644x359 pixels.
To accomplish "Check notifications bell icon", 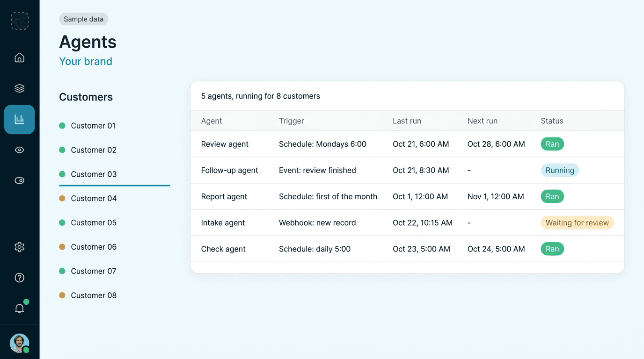I will pos(19,309).
